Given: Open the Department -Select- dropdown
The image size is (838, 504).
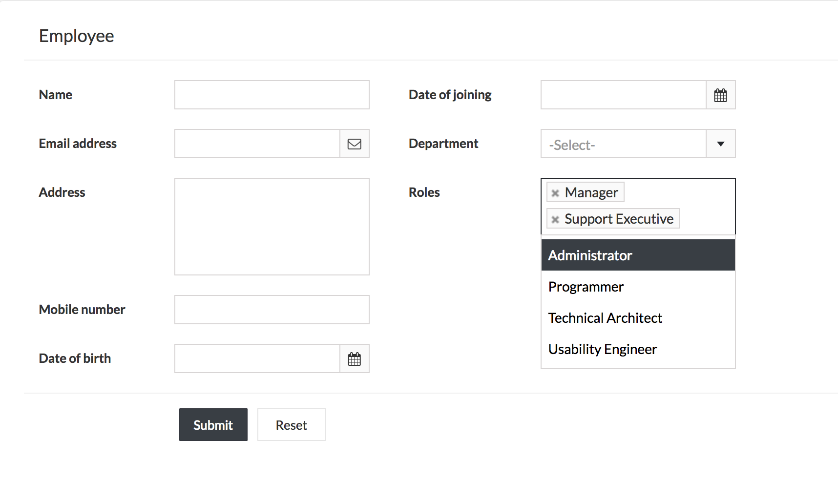Looking at the screenshot, I should click(x=623, y=144).
